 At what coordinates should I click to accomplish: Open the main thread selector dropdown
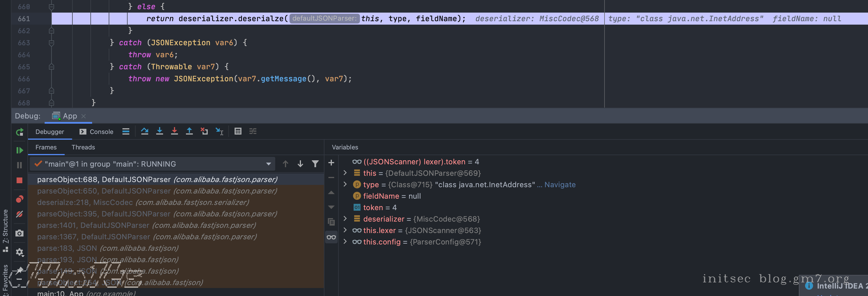pyautogui.click(x=268, y=164)
